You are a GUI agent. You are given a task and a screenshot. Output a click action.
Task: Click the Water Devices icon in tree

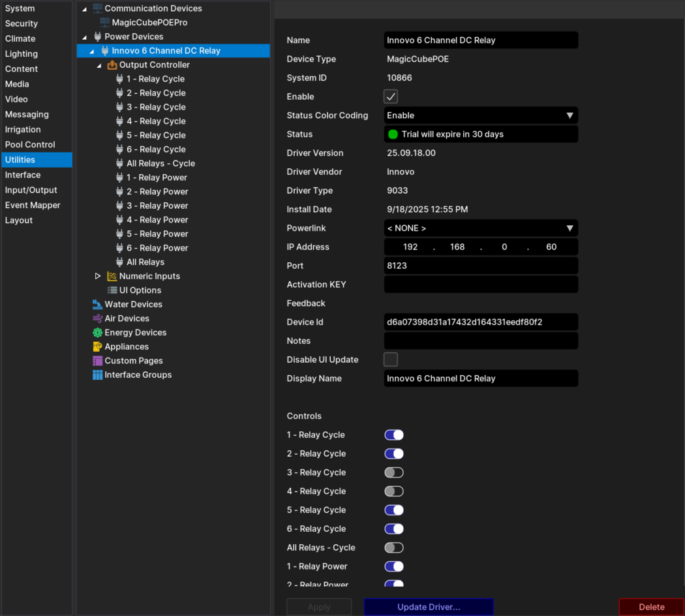[x=97, y=304]
